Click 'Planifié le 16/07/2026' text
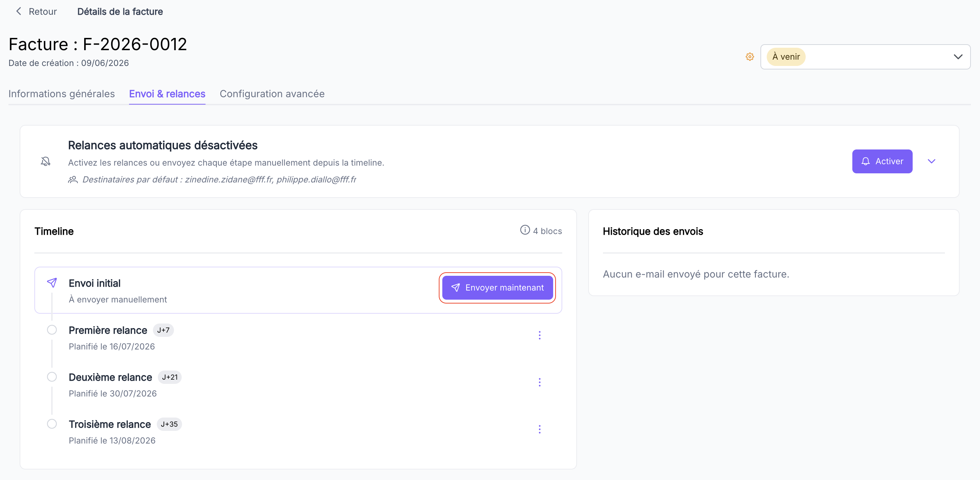Viewport: 980px width, 480px height. click(112, 346)
